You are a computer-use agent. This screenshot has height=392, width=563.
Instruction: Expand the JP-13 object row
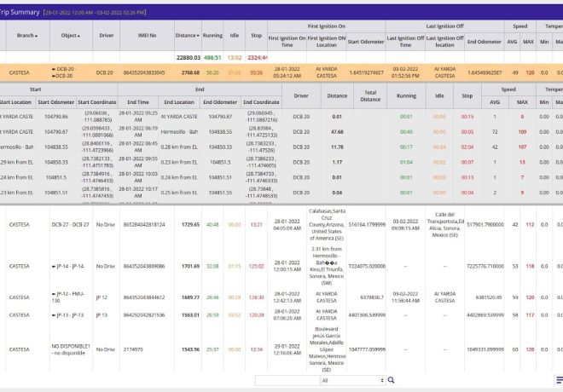[x=54, y=315]
